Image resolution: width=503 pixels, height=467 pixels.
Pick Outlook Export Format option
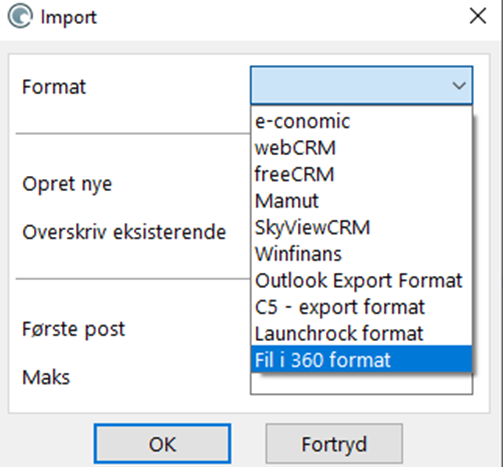tap(361, 280)
